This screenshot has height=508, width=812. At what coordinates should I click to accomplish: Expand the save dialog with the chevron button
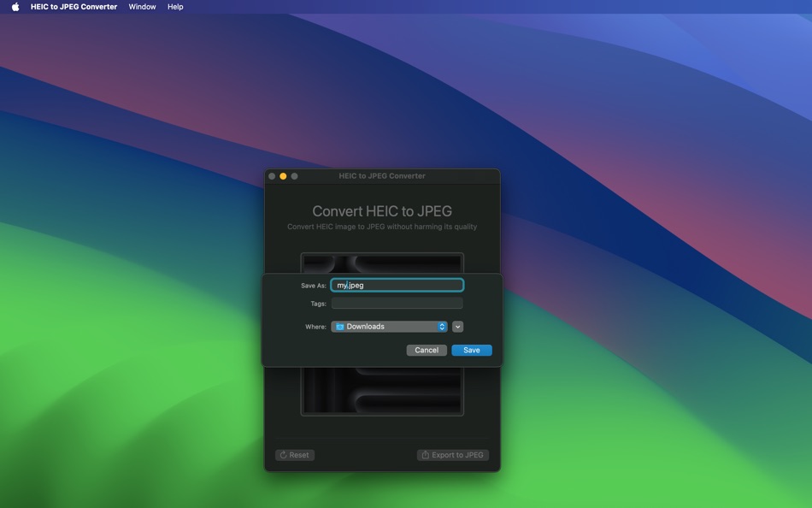pyautogui.click(x=458, y=327)
